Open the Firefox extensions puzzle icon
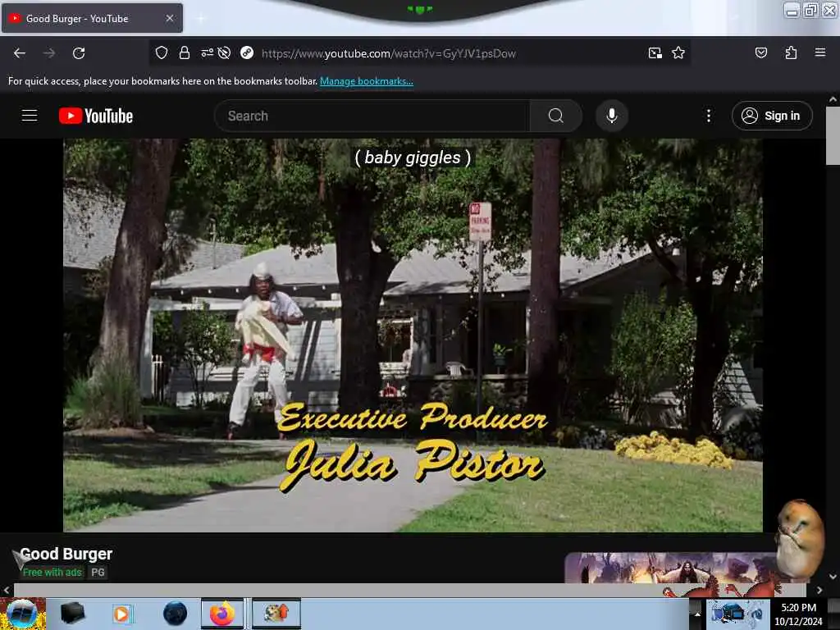The height and width of the screenshot is (630, 840). [791, 52]
